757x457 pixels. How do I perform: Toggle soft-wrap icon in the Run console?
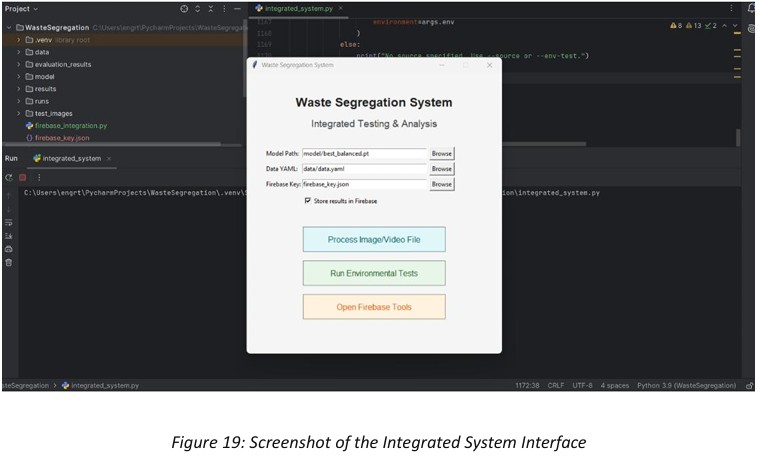(9, 223)
